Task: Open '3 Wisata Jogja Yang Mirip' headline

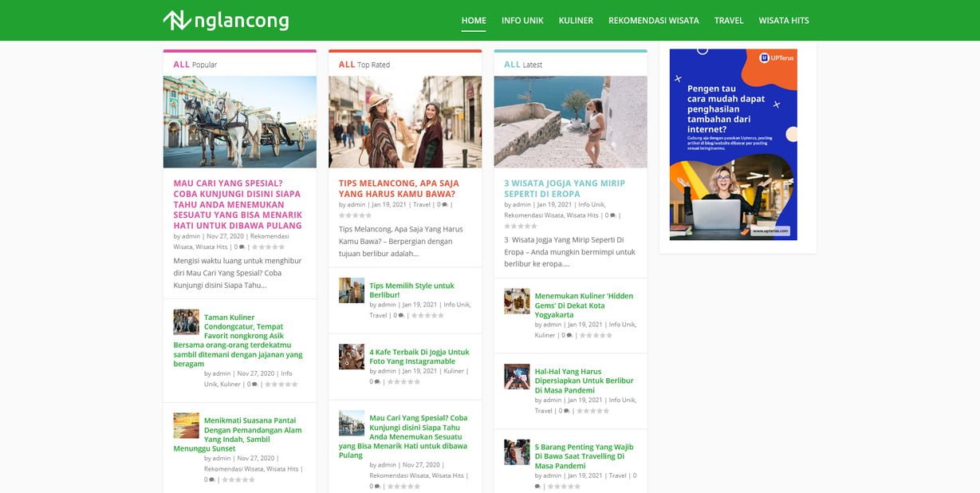Action: (x=565, y=188)
